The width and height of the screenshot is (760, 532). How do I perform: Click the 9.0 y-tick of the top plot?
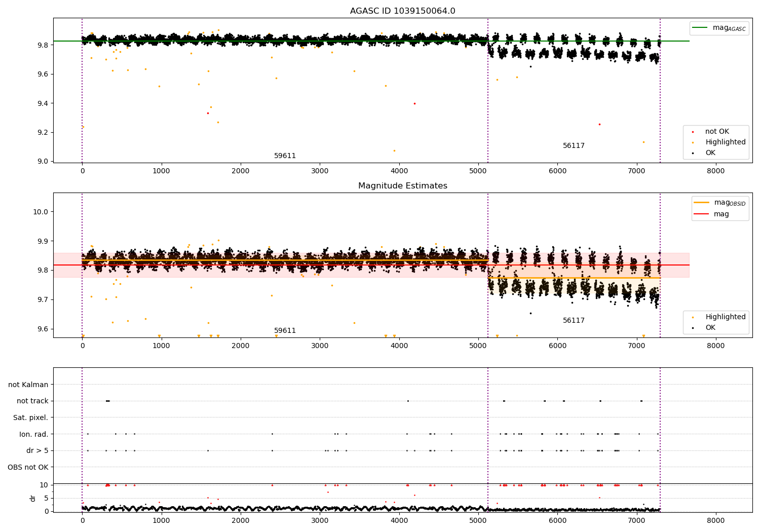(43, 162)
